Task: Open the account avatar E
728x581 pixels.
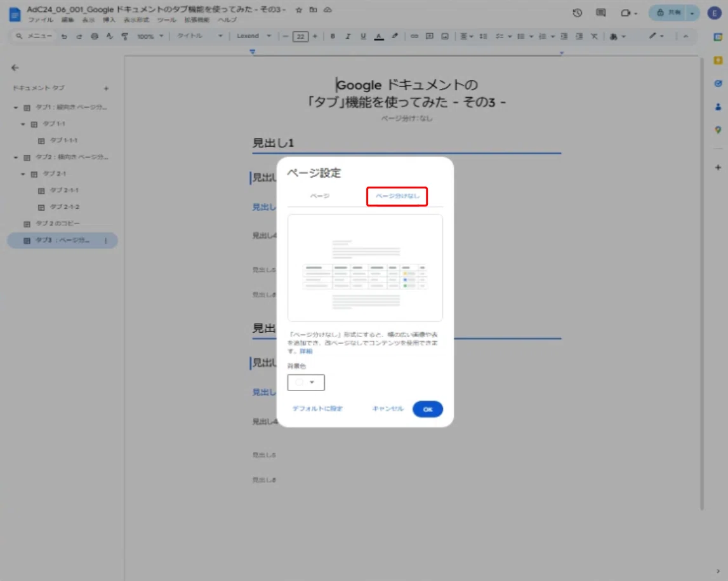Action: click(714, 13)
